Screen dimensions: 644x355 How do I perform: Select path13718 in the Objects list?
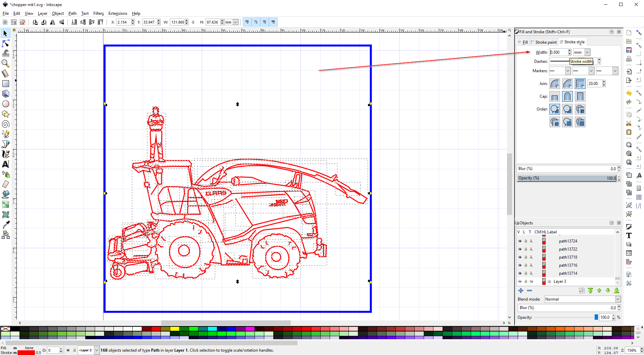click(568, 257)
